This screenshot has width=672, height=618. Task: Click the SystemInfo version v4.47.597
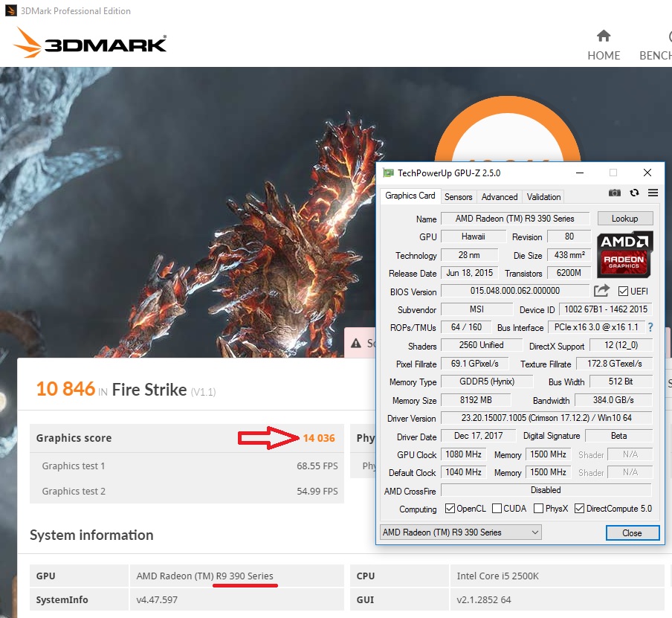157,599
